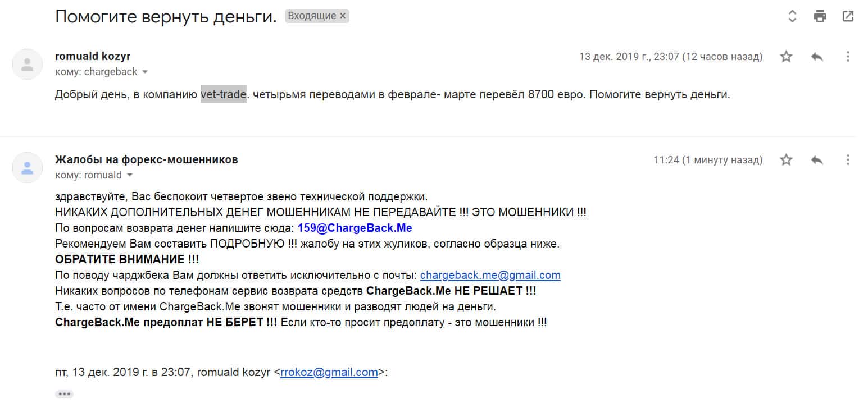Expand the trimmed quoted content ellipsis
868x417 pixels.
tap(64, 394)
